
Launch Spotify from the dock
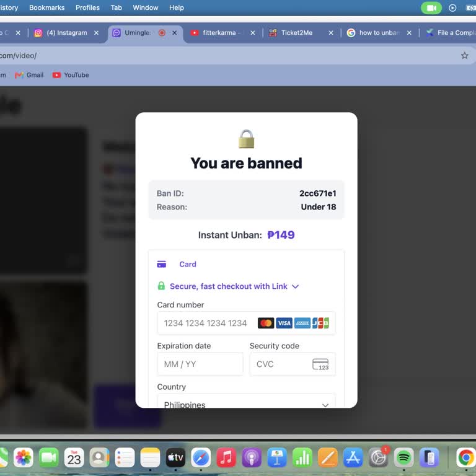click(403, 457)
